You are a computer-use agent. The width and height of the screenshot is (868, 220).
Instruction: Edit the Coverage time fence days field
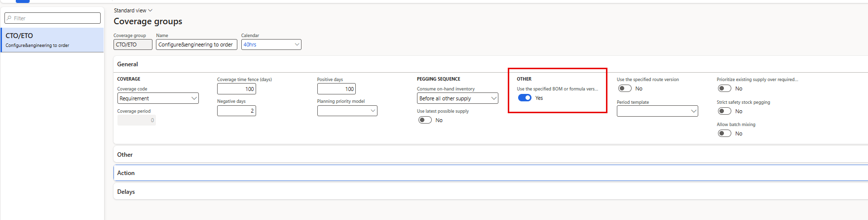click(x=236, y=89)
